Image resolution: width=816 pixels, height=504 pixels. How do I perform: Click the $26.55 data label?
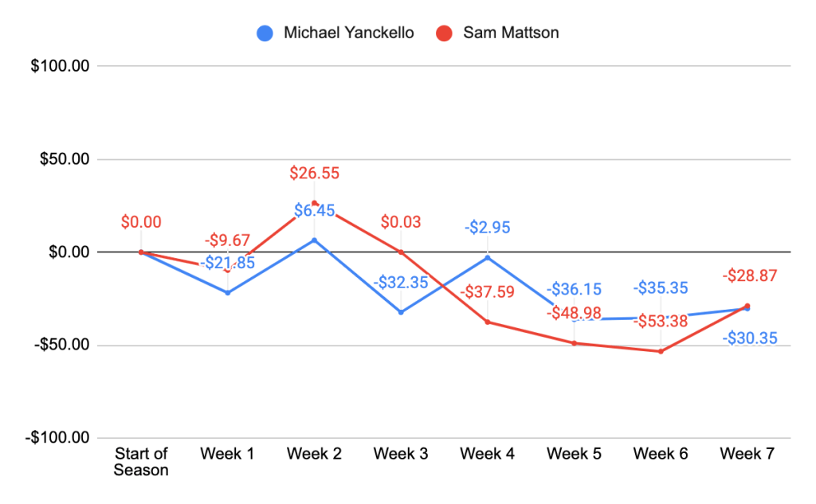pos(315,173)
